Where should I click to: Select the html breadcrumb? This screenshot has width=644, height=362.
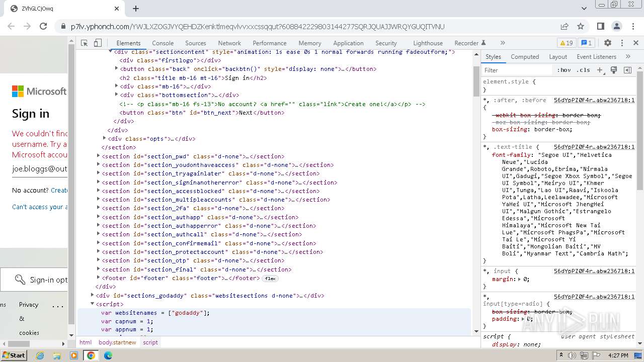click(x=86, y=342)
